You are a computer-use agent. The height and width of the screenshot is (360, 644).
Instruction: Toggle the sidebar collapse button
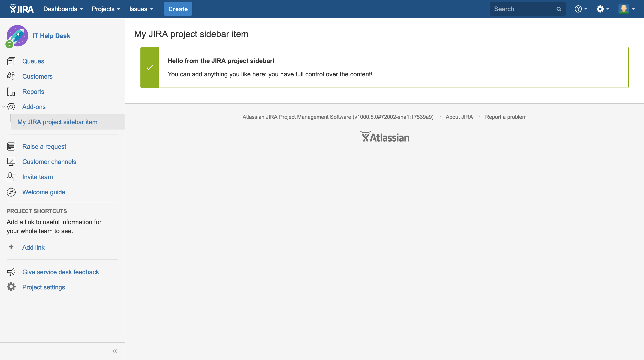(x=114, y=351)
